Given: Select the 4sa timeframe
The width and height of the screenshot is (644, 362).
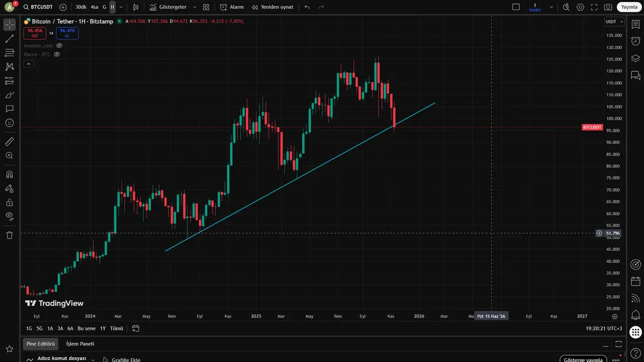Looking at the screenshot, I should (x=94, y=7).
